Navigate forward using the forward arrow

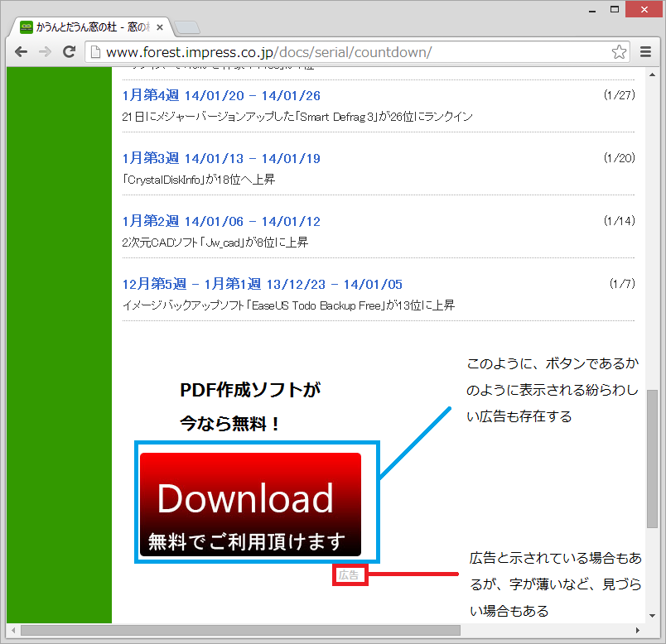tap(45, 51)
